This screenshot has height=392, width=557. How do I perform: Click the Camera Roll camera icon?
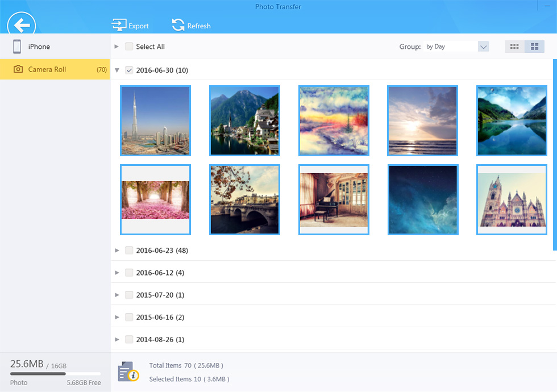[18, 69]
